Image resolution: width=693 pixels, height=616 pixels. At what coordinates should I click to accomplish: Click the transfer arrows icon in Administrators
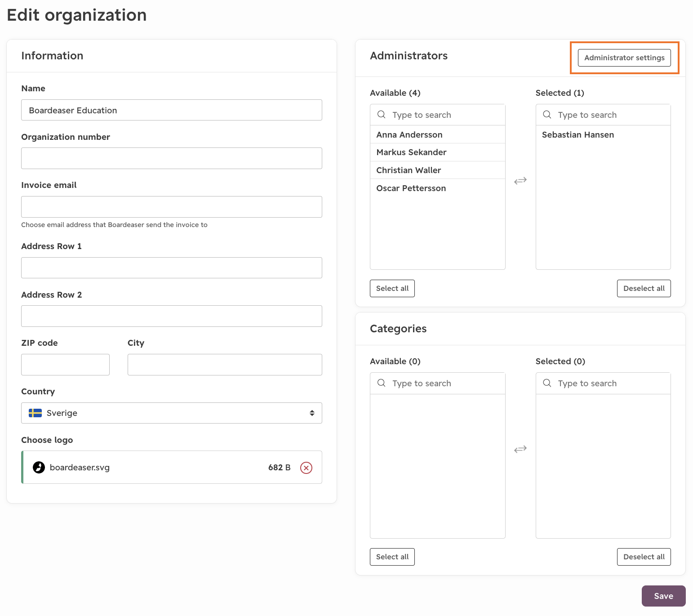tap(520, 181)
